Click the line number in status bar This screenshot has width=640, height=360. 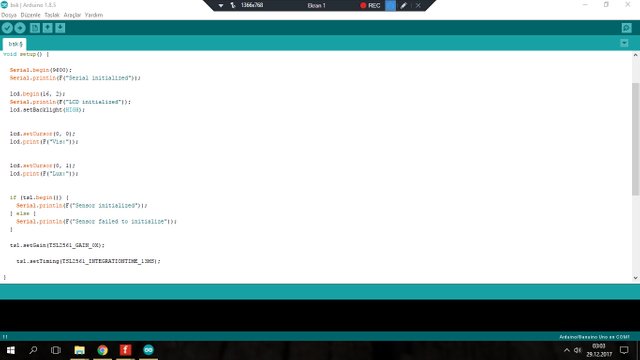point(5,337)
